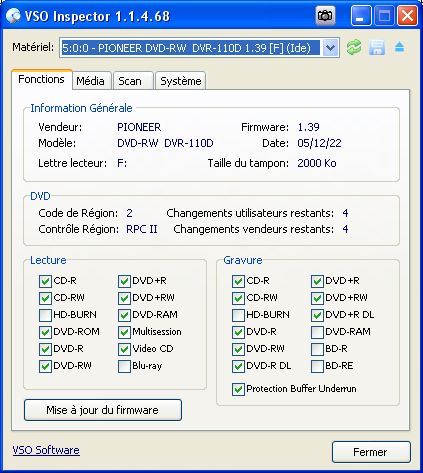Toggle the Gravure DVD+RW checkbox
This screenshot has height=473, width=423.
[317, 298]
